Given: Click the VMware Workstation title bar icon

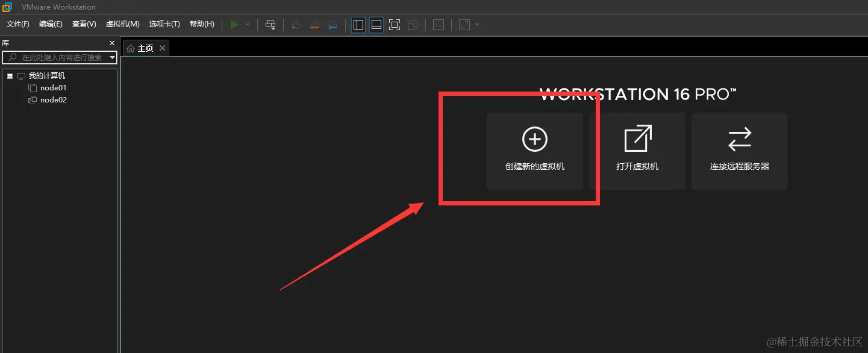Looking at the screenshot, I should pyautogui.click(x=7, y=7).
